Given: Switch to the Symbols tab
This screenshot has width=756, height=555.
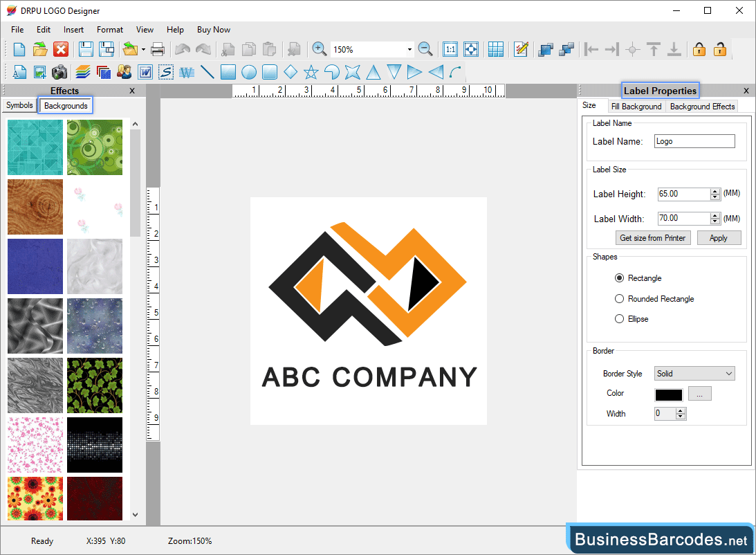Looking at the screenshot, I should [x=19, y=105].
